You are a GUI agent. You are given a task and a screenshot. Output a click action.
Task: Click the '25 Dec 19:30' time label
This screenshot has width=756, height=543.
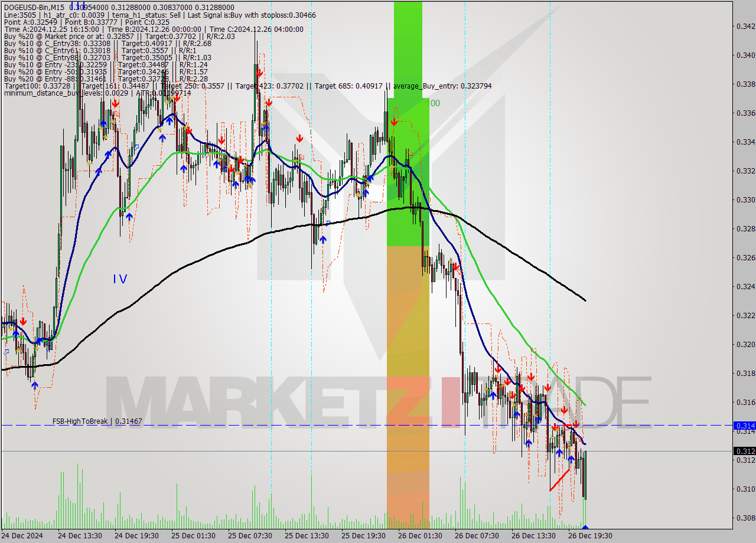(363, 536)
